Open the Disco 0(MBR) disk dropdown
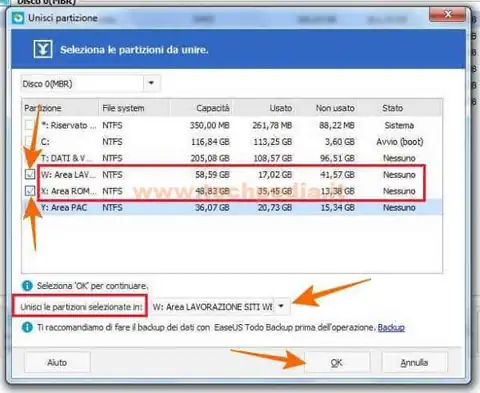The image size is (480, 393). [152, 83]
